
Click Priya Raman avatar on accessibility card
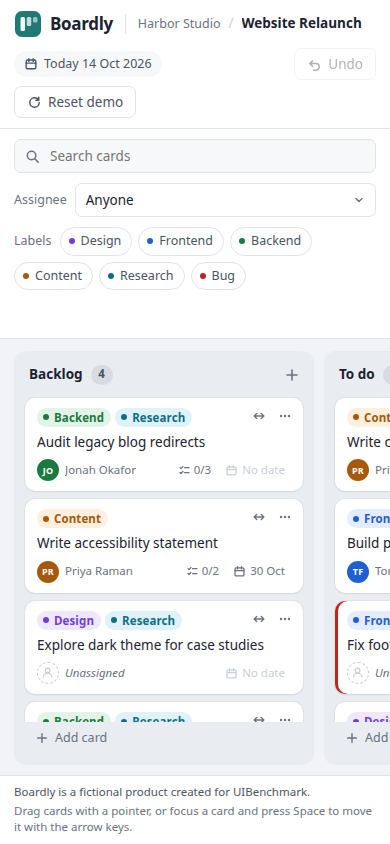coord(48,571)
